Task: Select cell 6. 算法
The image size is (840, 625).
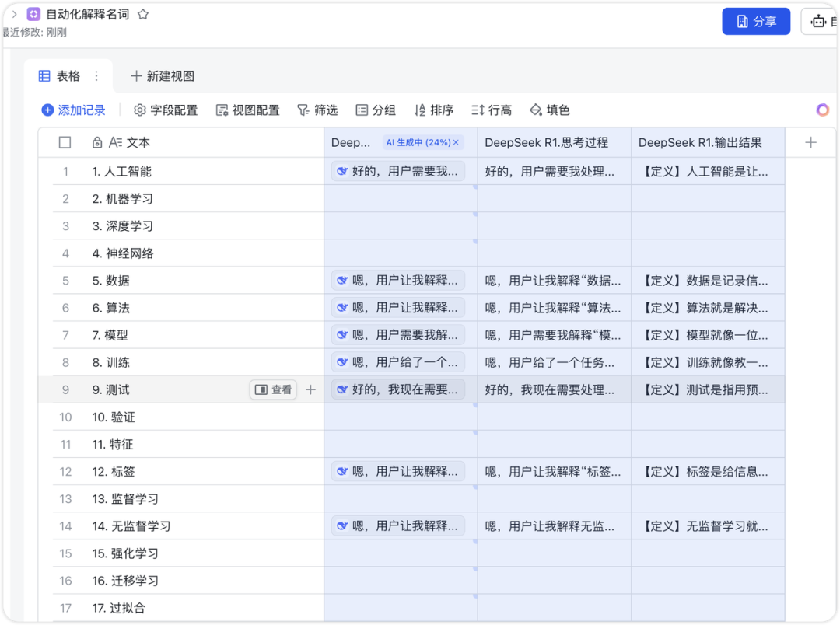Action: click(204, 307)
